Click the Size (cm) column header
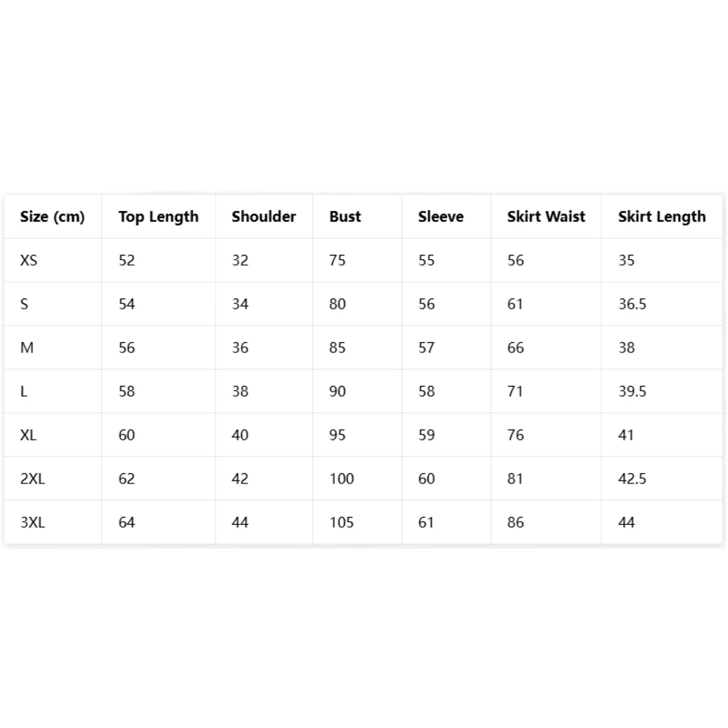 click(52, 217)
